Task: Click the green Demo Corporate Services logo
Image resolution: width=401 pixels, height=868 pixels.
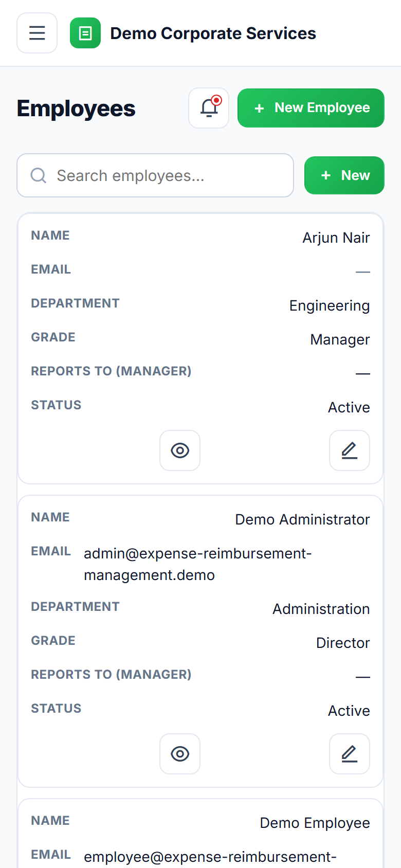Action: point(85,33)
